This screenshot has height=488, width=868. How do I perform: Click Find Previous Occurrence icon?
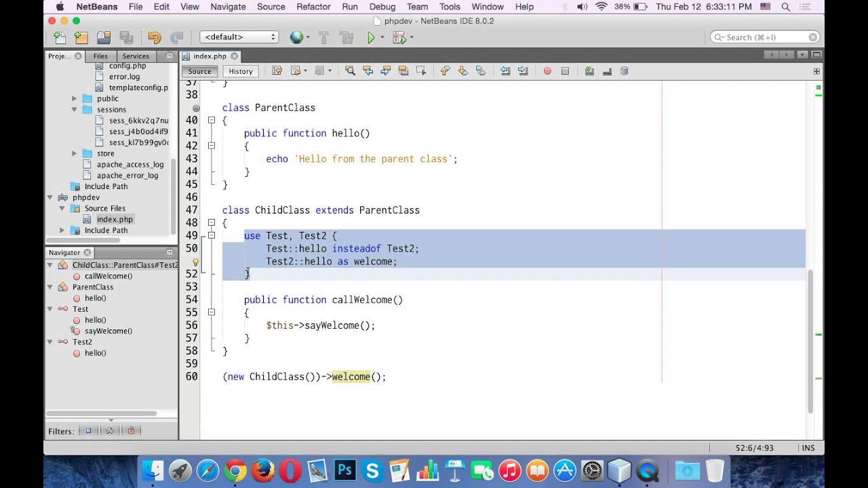click(368, 70)
